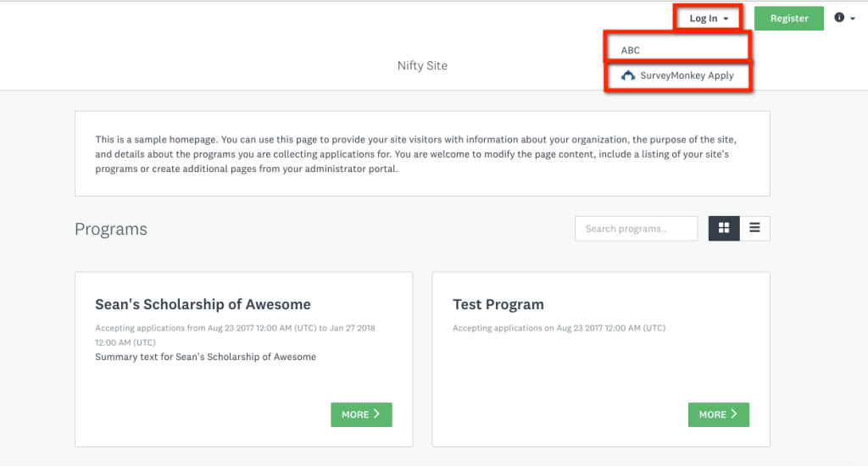Click the Search programs field

[636, 229]
